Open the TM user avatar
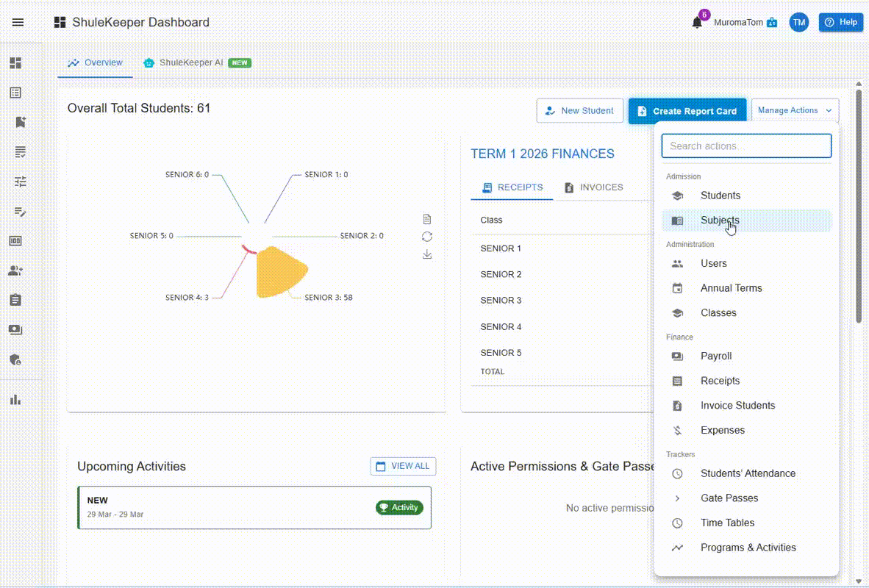869x588 pixels. pos(799,23)
